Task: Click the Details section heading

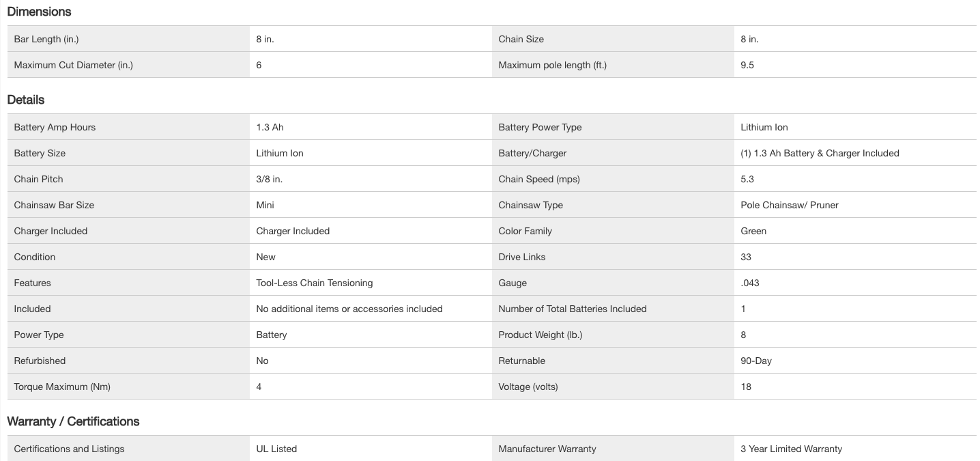Action: coord(26,100)
